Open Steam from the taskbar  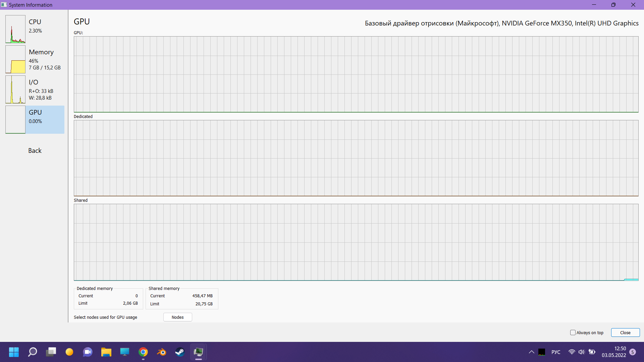[180, 352]
